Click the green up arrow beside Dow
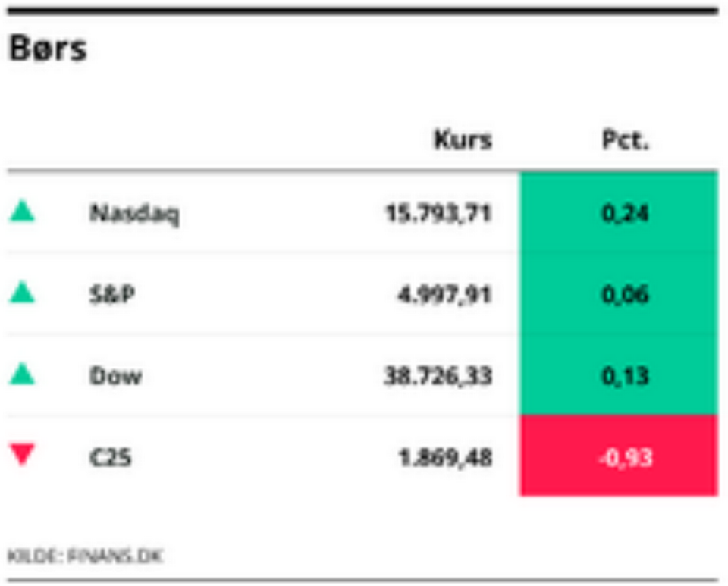This screenshot has width=728, height=586. tap(22, 374)
